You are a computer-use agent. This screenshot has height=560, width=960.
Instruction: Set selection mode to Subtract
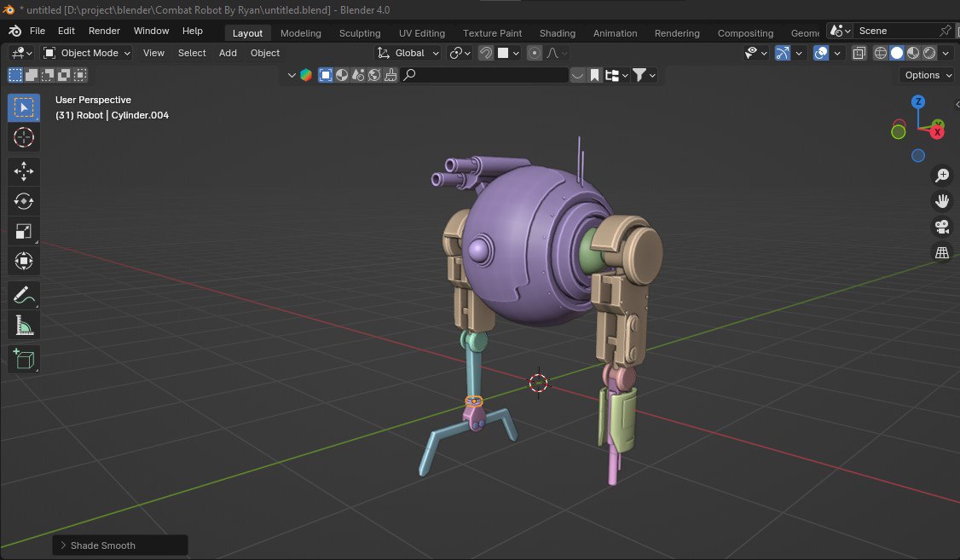48,75
